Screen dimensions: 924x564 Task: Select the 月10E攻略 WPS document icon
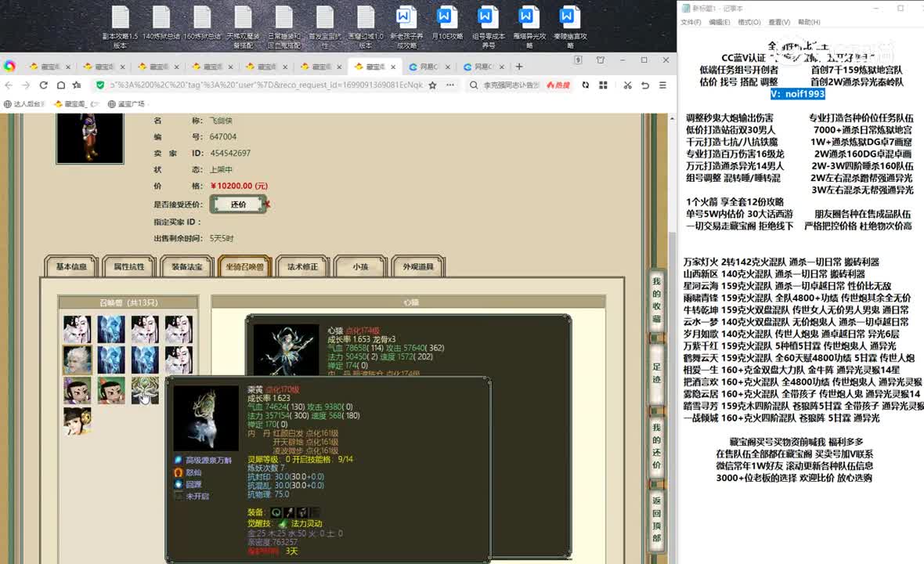click(447, 23)
